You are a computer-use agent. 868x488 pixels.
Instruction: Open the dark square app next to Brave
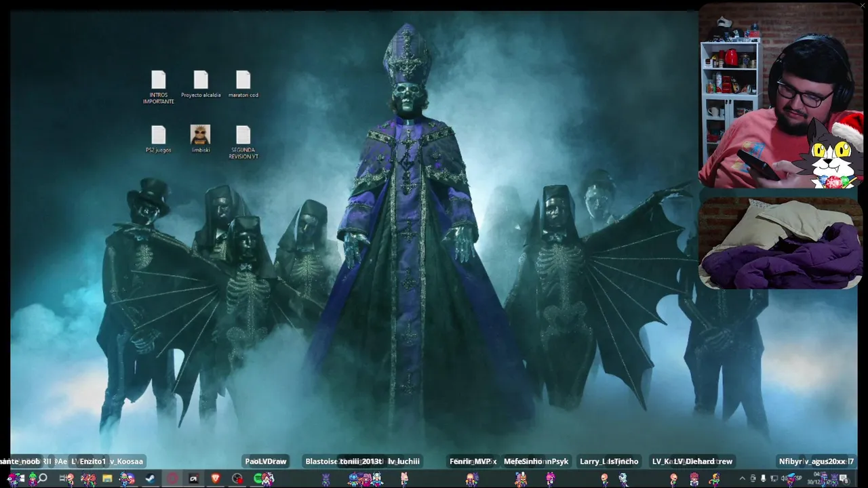[x=193, y=479]
